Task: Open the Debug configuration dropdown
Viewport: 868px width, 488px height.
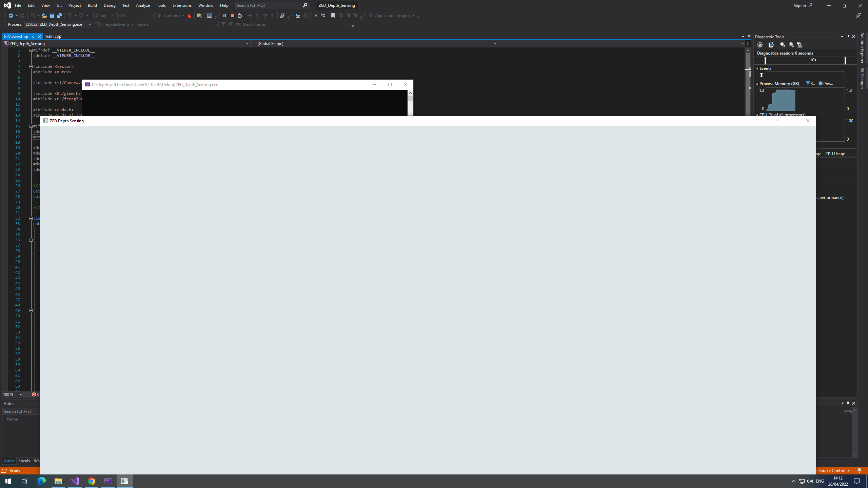Action: tap(104, 16)
